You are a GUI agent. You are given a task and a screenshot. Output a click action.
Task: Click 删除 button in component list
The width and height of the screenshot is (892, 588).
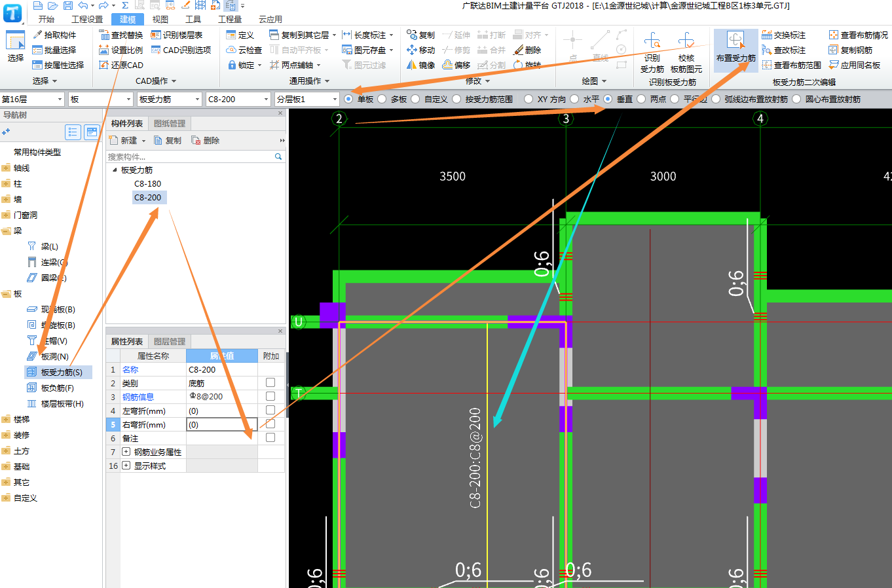point(206,140)
